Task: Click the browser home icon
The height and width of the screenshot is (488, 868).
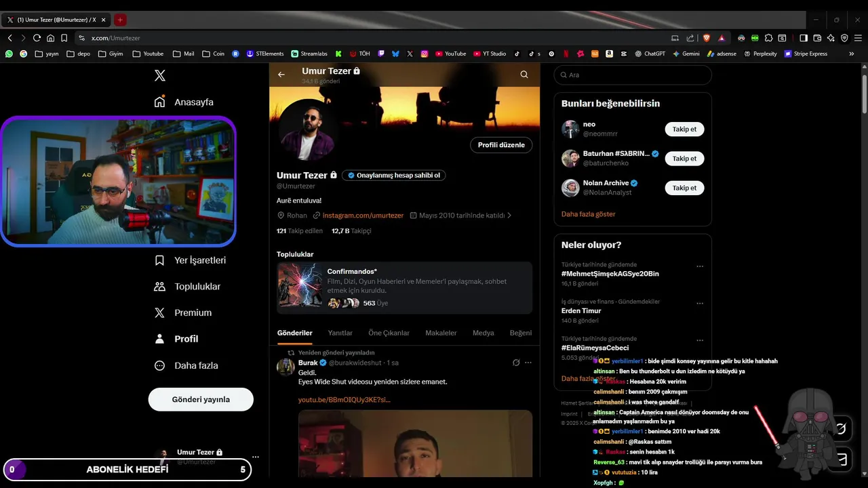Action: [50, 38]
